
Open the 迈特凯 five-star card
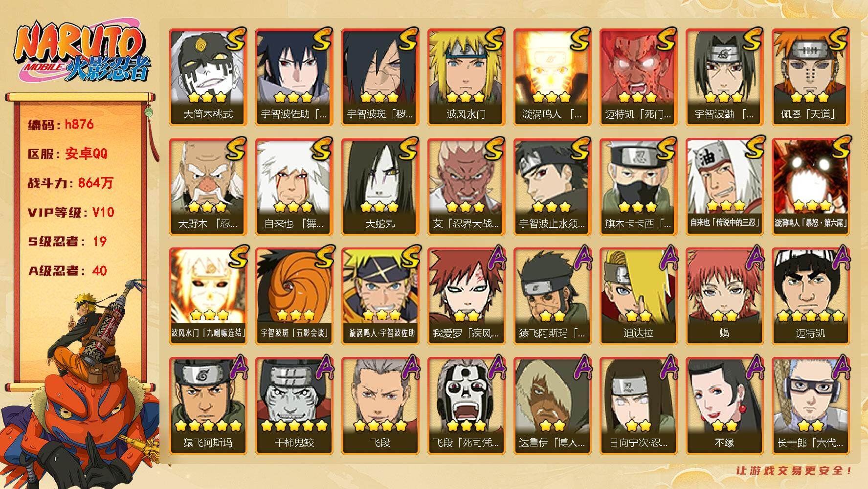coord(810,296)
